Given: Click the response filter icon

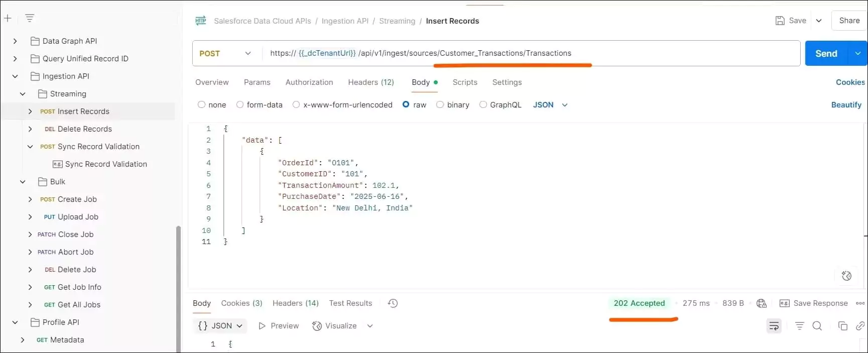Looking at the screenshot, I should tap(800, 326).
